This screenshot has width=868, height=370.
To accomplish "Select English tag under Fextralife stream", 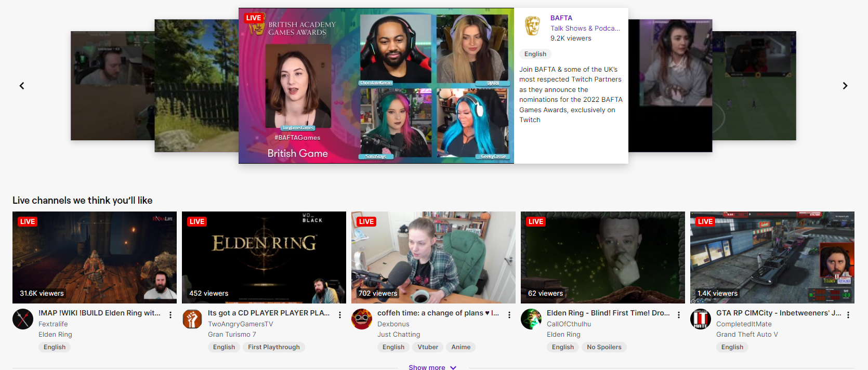I will click(55, 347).
